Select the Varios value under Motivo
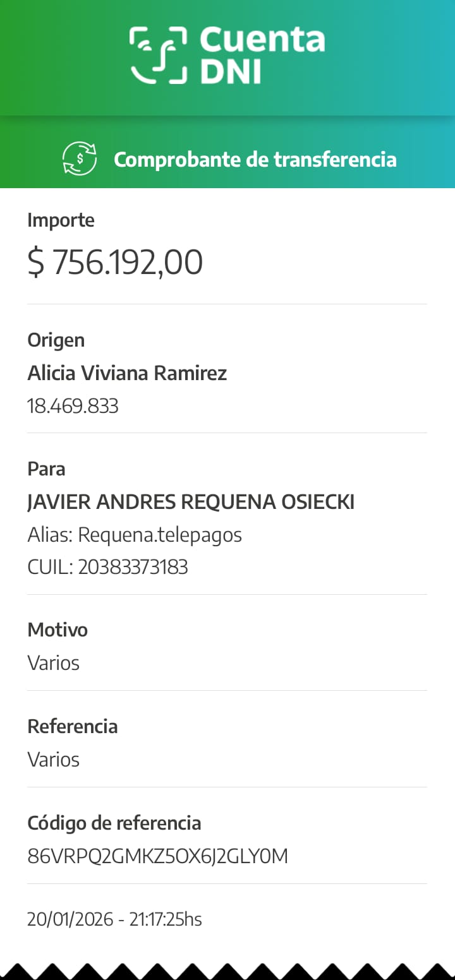455x980 pixels. click(54, 663)
